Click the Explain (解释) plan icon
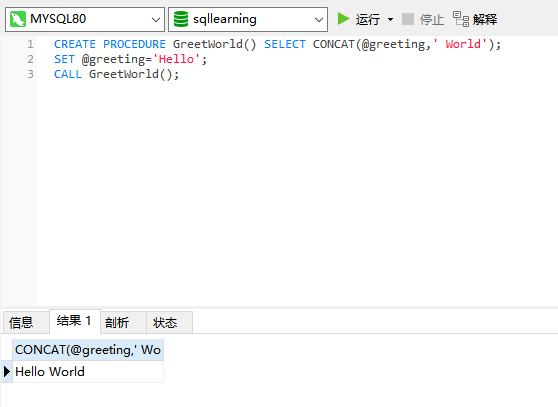The height and width of the screenshot is (407, 558). tap(461, 19)
